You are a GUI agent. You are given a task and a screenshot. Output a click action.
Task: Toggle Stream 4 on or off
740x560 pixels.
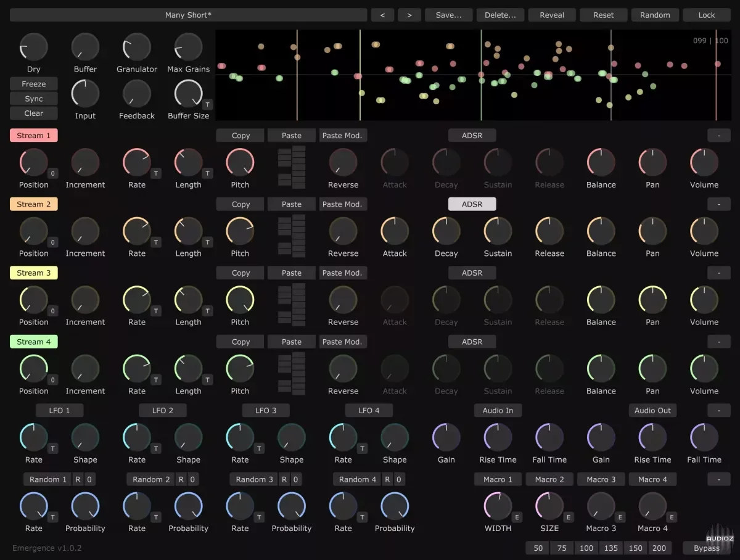click(x=34, y=342)
